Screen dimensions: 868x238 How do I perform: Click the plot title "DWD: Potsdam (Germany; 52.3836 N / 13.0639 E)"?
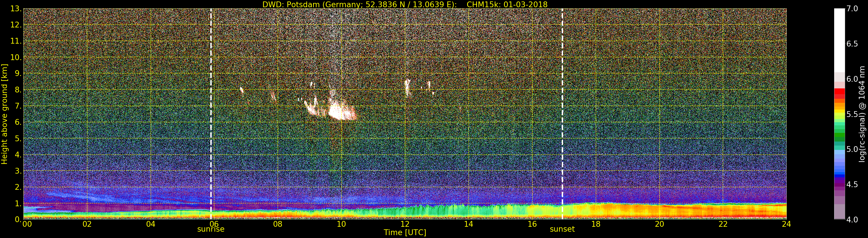(360, 4)
